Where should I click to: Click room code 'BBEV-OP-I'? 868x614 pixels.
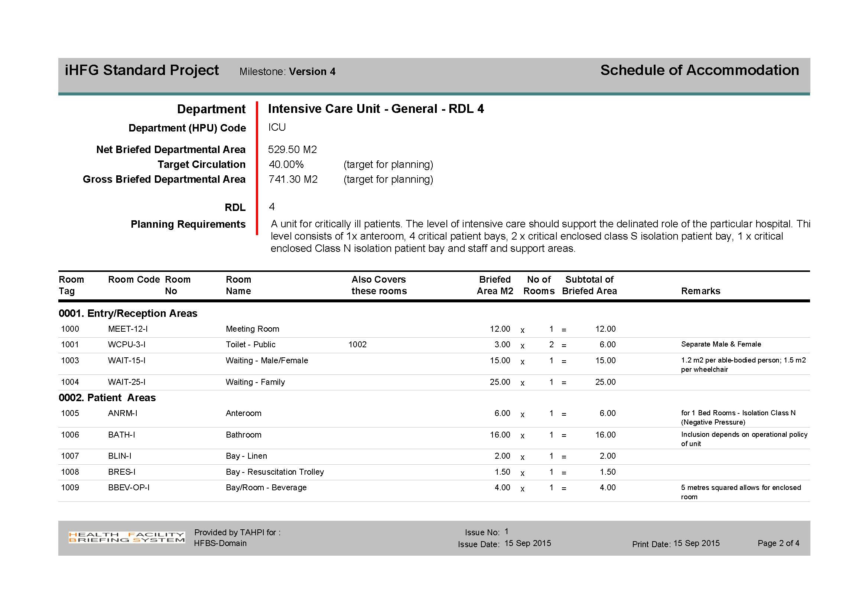(x=129, y=487)
